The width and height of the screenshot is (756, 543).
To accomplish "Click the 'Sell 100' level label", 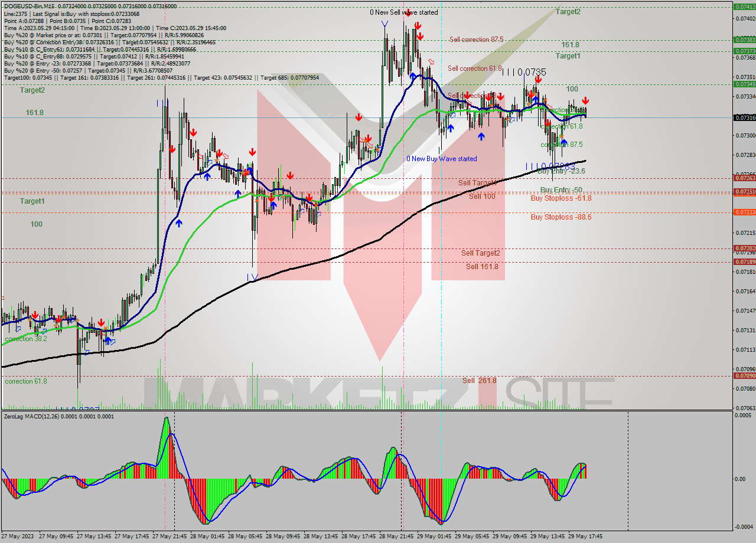I will [x=482, y=197].
